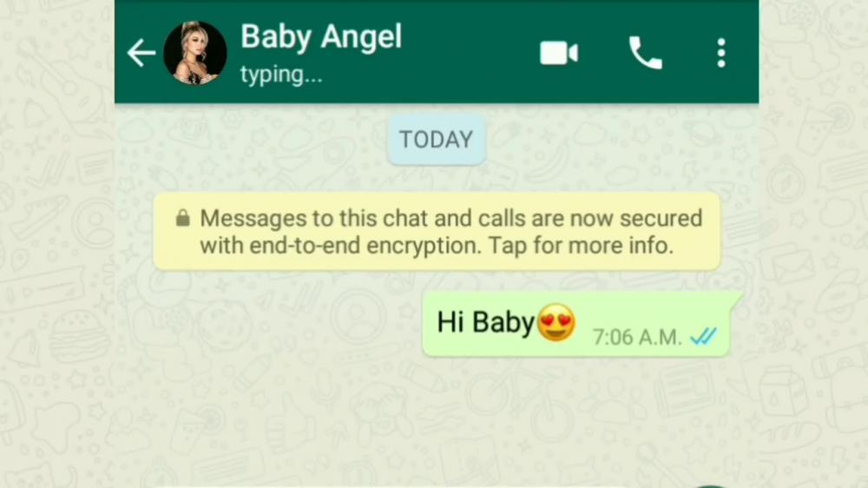Click the TODAY date chip
This screenshot has width=868, height=488.
coord(437,140)
